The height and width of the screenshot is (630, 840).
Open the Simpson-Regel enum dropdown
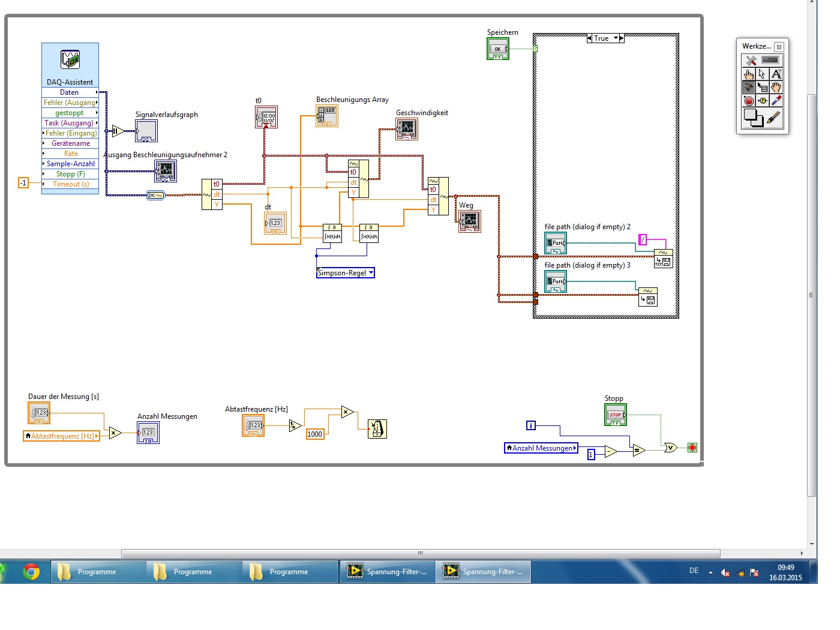coord(346,273)
